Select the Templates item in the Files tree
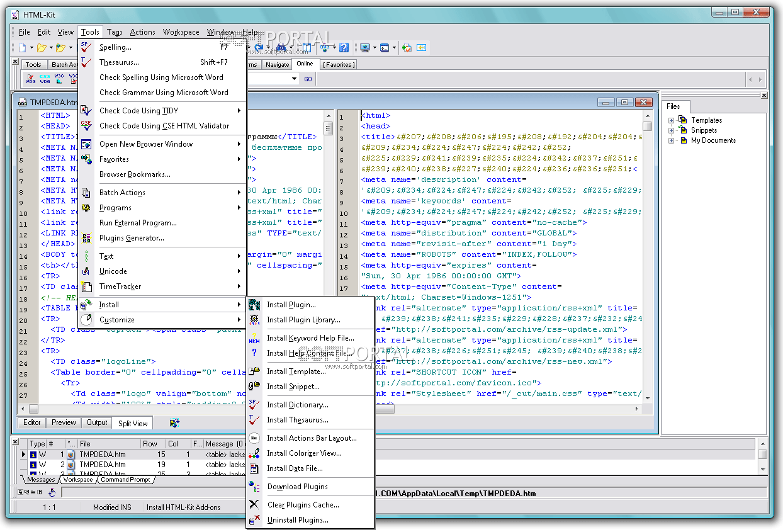 coord(706,120)
